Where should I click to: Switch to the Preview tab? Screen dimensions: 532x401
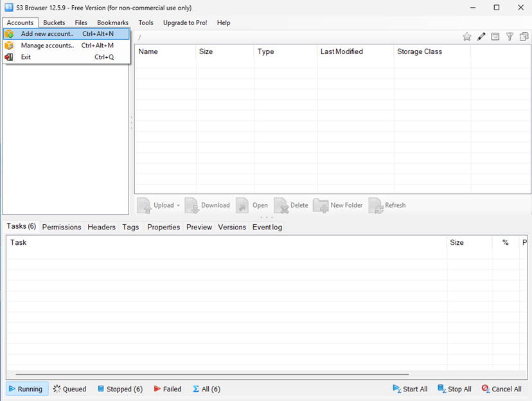pos(199,227)
